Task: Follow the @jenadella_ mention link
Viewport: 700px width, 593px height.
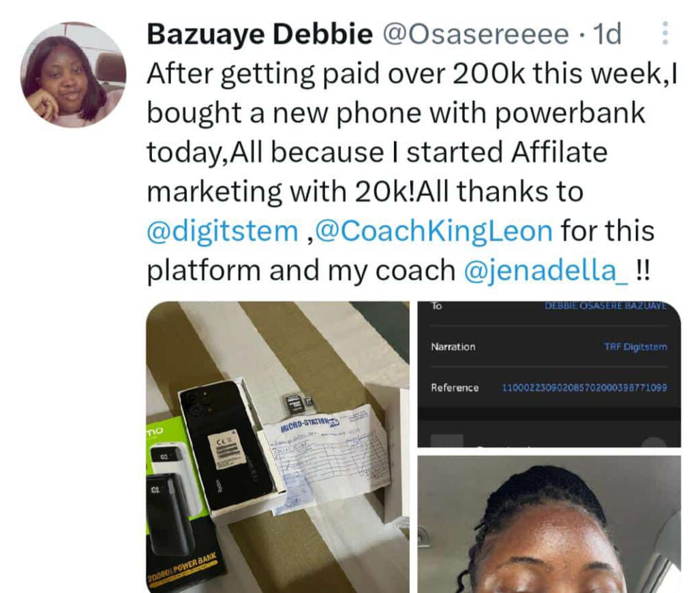Action: click(x=545, y=271)
